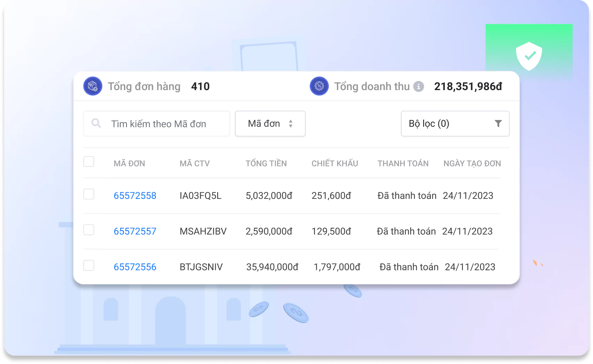Open order link 65572556
Viewport: 593px width, 364px height.
[x=135, y=267]
